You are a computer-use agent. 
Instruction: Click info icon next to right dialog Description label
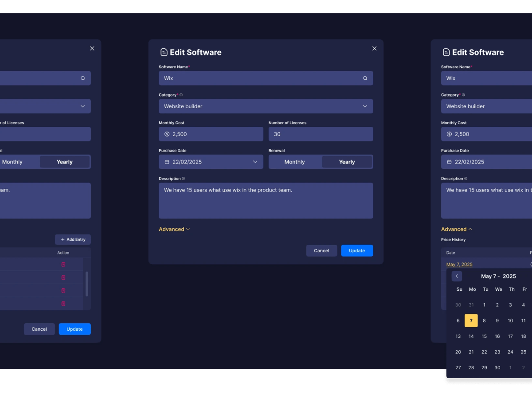pyautogui.click(x=465, y=179)
